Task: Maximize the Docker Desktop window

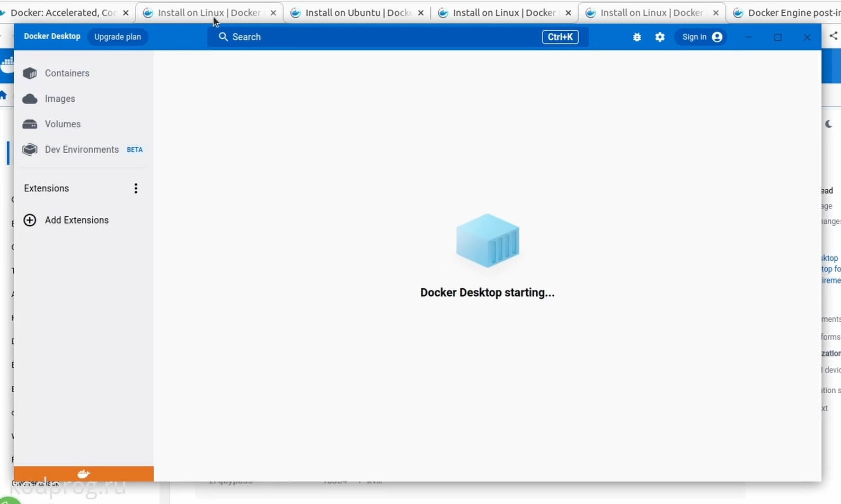Action: tap(778, 37)
